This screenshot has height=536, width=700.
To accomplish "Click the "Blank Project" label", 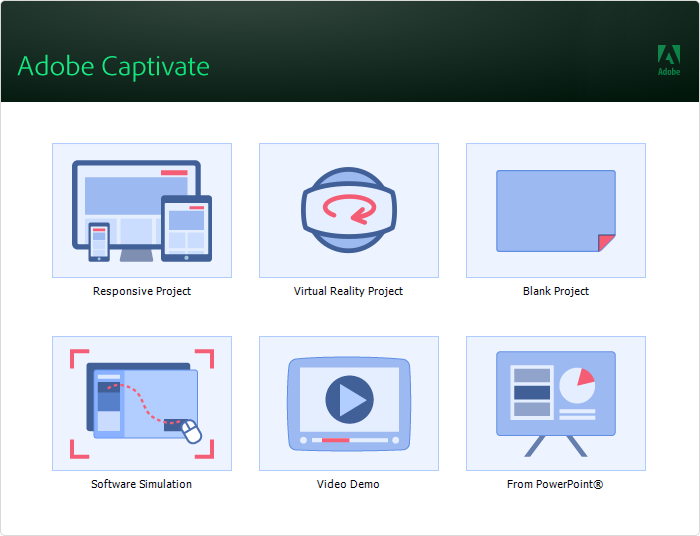I will click(x=556, y=291).
